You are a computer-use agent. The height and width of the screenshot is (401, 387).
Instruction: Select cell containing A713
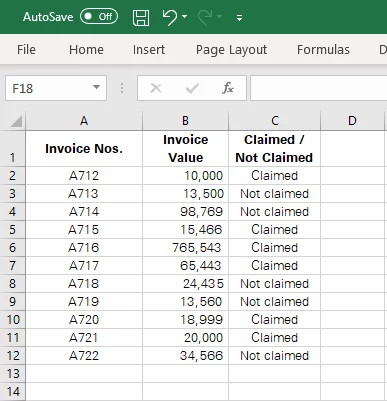coord(84,194)
